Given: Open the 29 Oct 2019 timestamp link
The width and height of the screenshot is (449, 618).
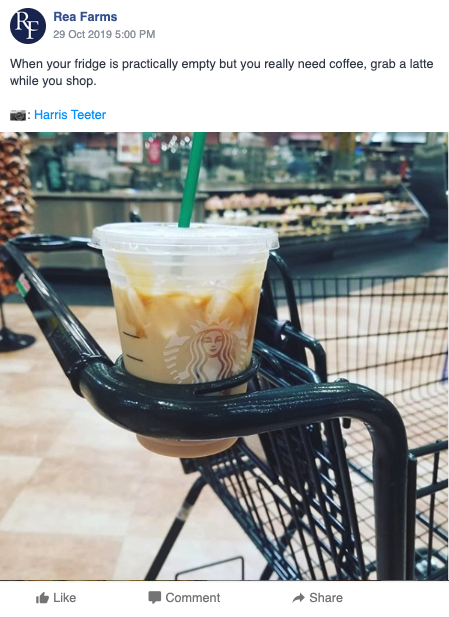Looking at the screenshot, I should [x=104, y=34].
